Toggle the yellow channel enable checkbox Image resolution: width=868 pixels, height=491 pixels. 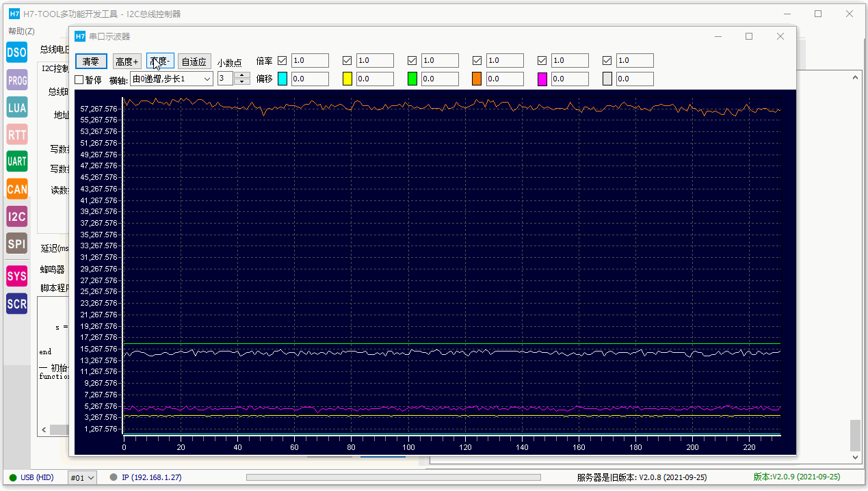pyautogui.click(x=347, y=60)
